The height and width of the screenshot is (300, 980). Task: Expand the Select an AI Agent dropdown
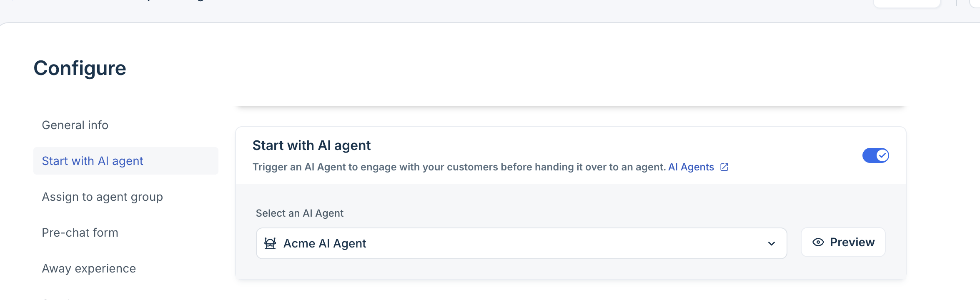coord(521,243)
